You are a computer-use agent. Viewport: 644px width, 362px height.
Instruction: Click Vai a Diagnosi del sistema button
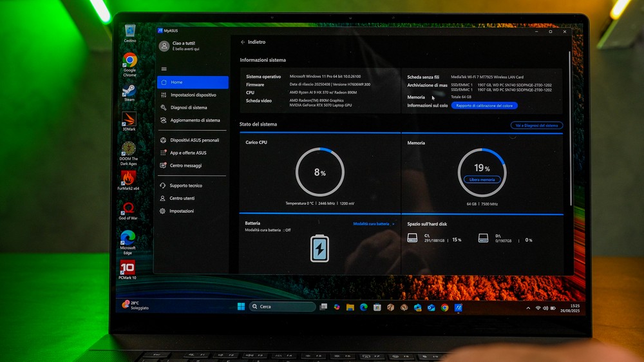[x=536, y=126]
